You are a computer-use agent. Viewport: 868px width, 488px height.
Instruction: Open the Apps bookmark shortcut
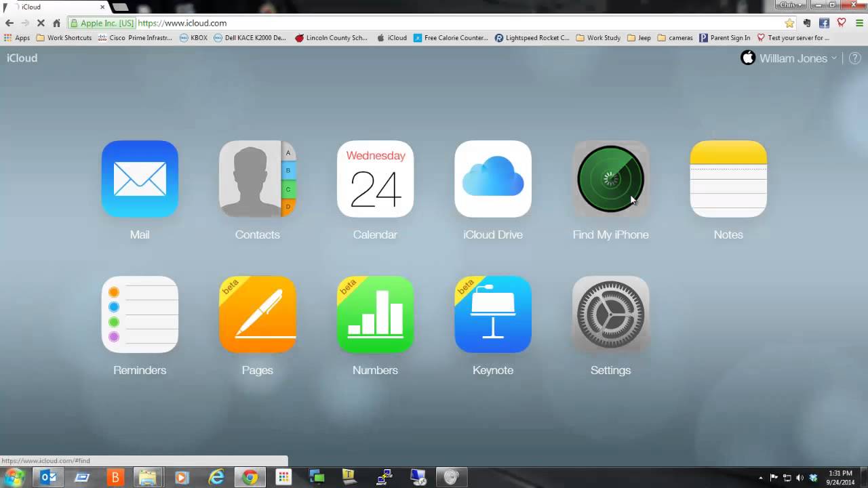[17, 38]
